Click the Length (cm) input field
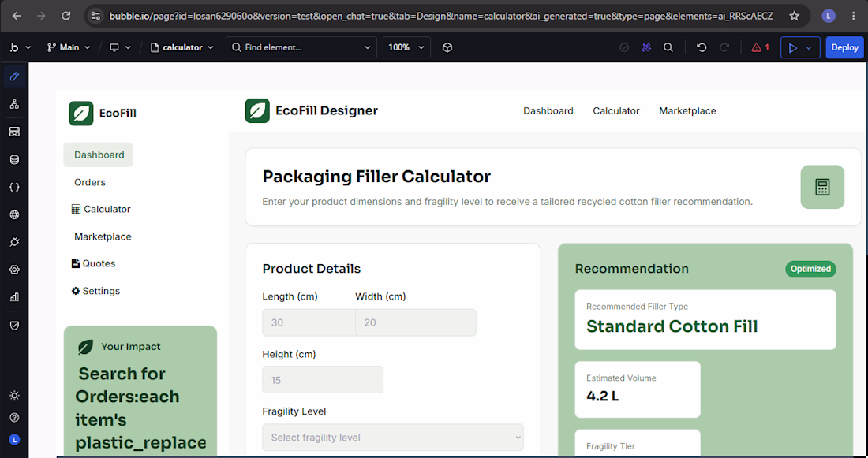The image size is (868, 458). (x=309, y=322)
